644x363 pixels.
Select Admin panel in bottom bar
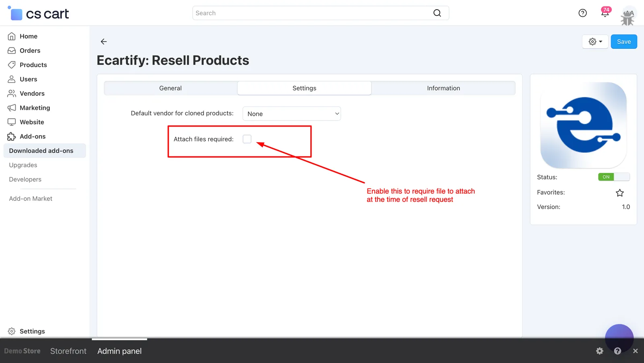[120, 351]
